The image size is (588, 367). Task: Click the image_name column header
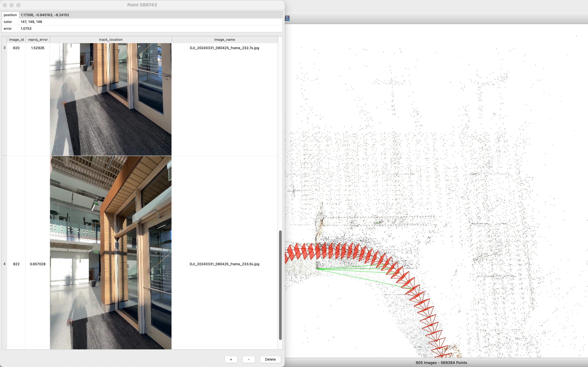[224, 40]
